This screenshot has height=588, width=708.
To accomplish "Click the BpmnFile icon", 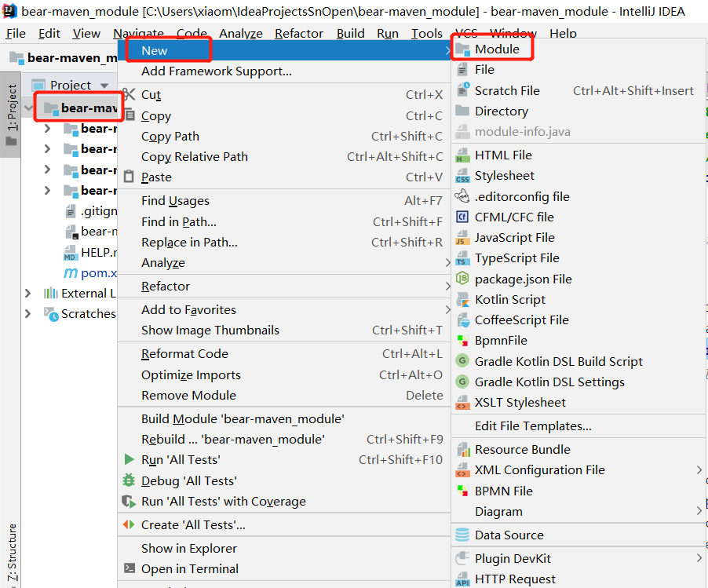I will pos(462,341).
